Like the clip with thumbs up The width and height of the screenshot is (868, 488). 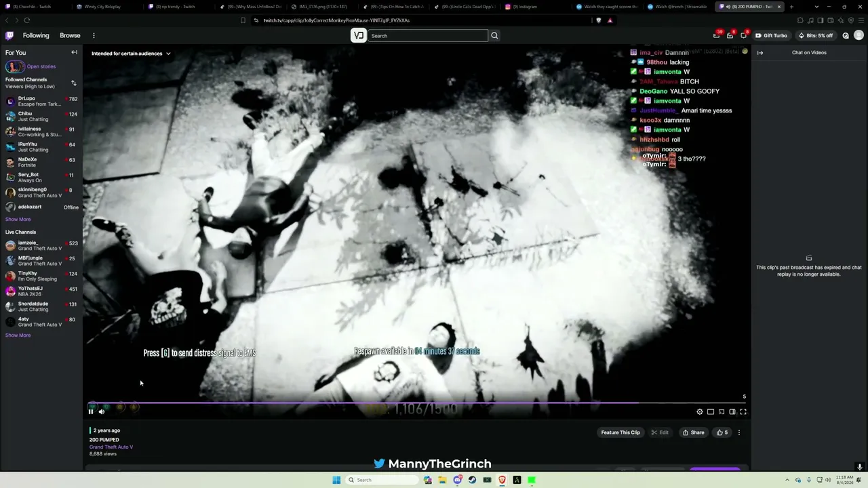(x=722, y=432)
